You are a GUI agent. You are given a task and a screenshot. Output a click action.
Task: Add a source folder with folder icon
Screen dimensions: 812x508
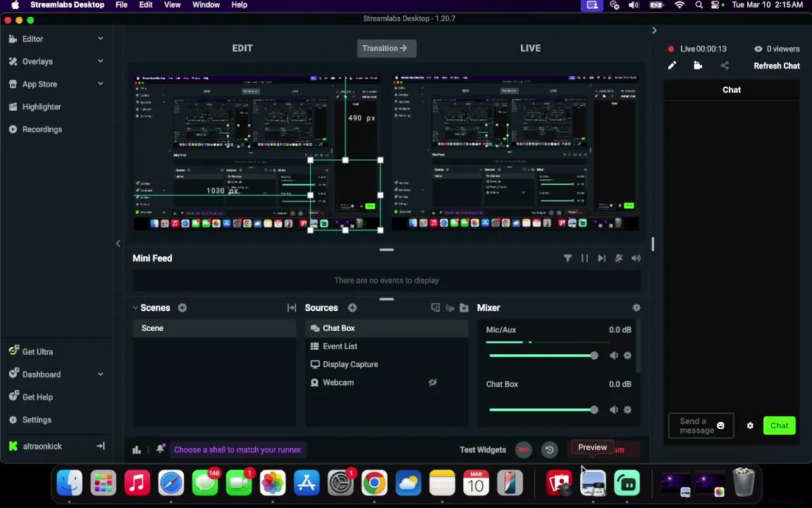point(464,308)
